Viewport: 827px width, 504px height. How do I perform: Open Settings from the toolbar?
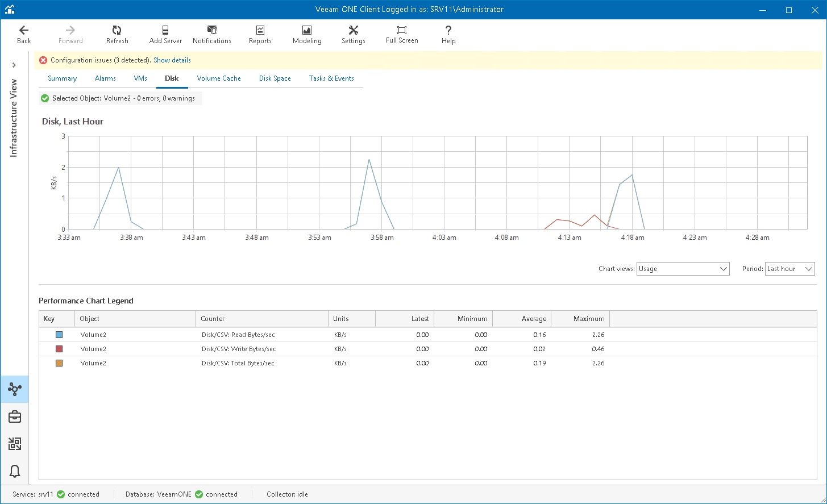pyautogui.click(x=354, y=35)
